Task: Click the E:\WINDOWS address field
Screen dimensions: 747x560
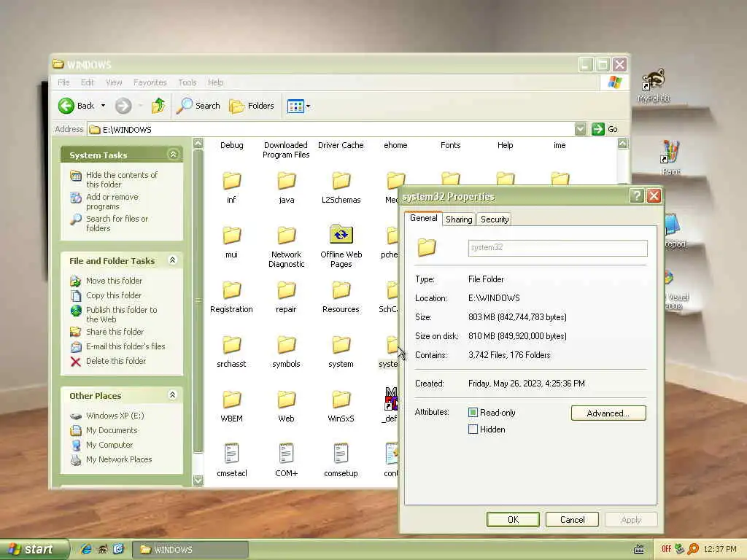Action: 332,130
